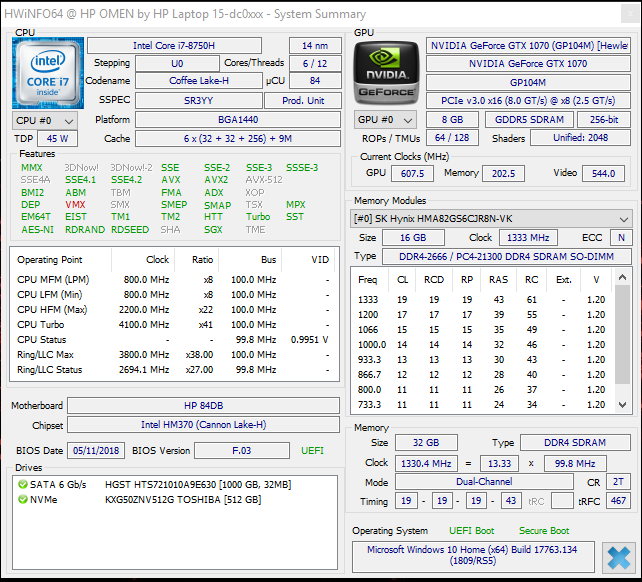This screenshot has width=642, height=582.
Task: Select the SR3YY SSPEC field
Action: pos(199,100)
